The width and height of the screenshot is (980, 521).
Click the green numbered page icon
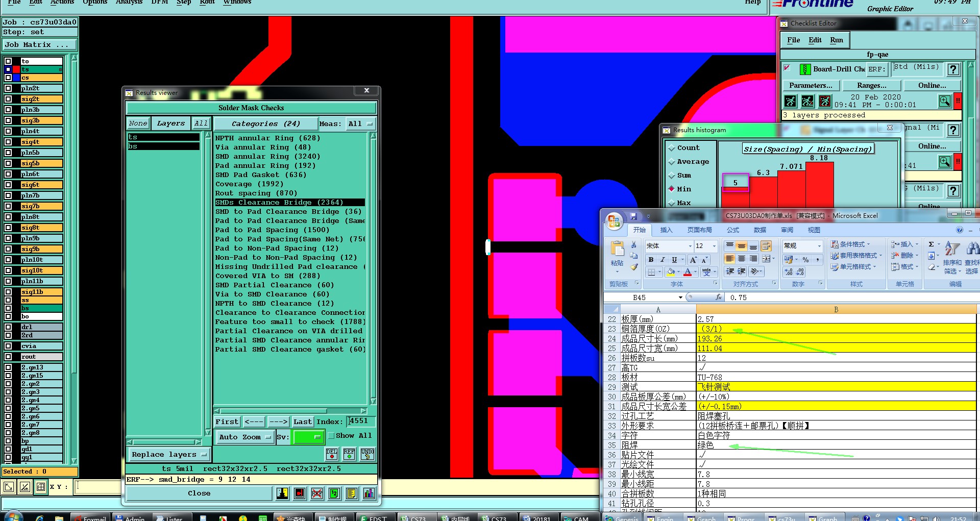coord(334,493)
